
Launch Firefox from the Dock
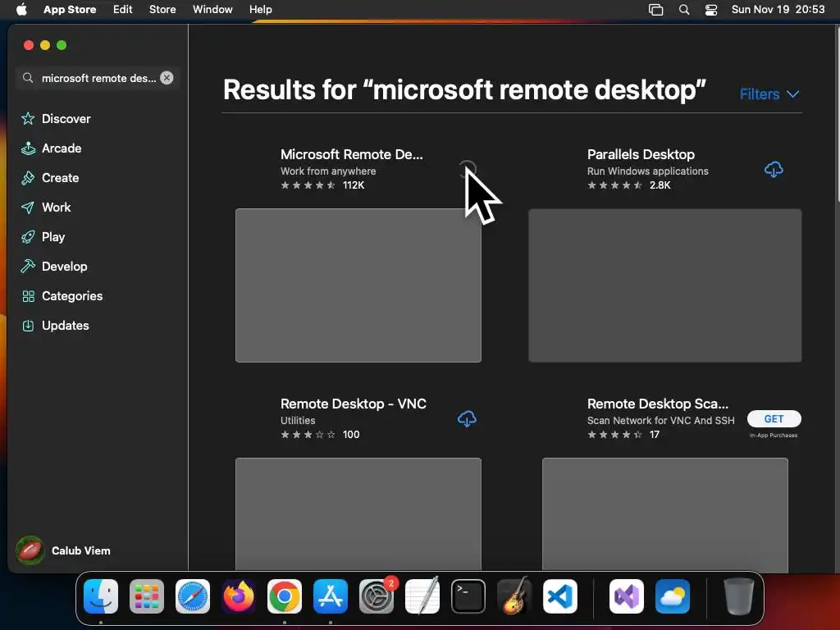tap(239, 596)
